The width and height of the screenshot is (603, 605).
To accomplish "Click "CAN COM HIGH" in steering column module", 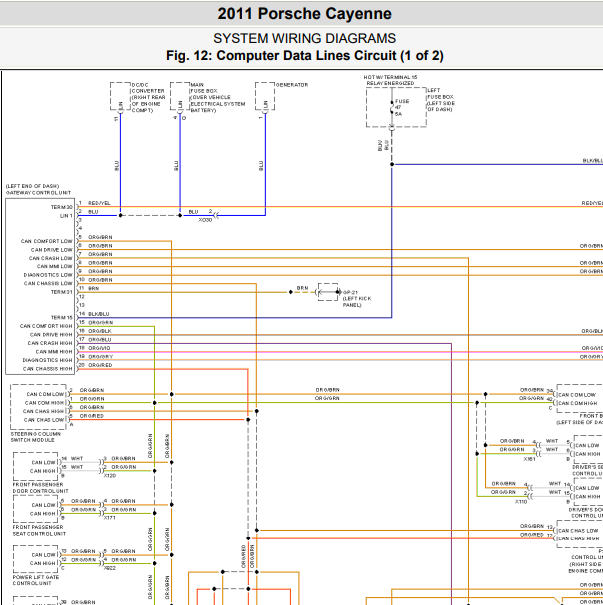I will point(44,403).
